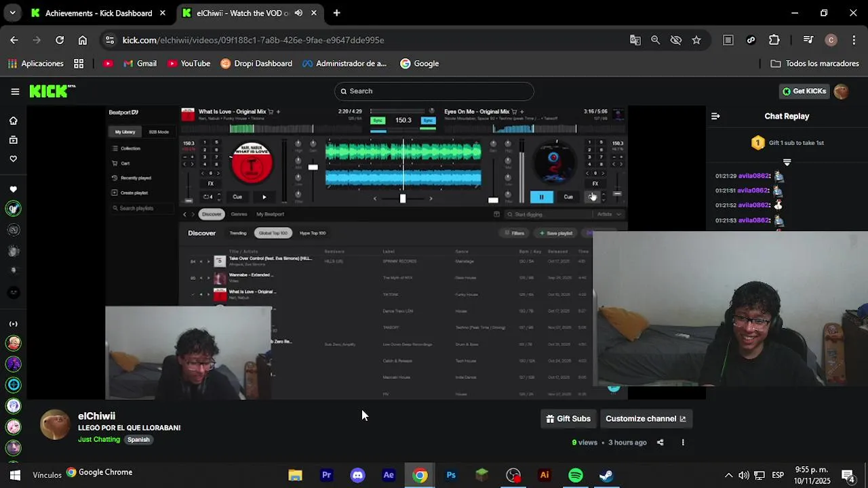Share the VOD using the share icon
Viewport: 868px width, 488px height.
pyautogui.click(x=660, y=443)
